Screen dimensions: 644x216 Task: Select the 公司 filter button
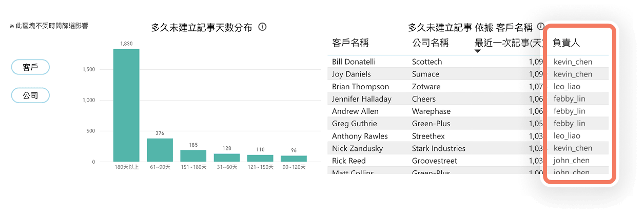(x=30, y=95)
